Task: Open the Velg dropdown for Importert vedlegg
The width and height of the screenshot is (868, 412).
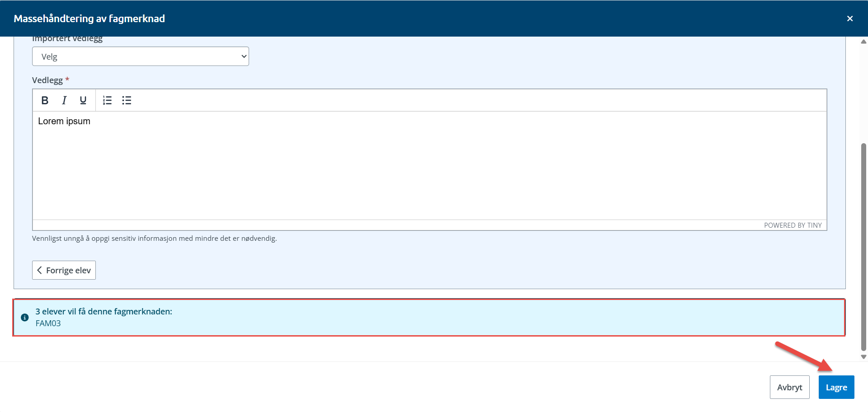Action: [141, 56]
